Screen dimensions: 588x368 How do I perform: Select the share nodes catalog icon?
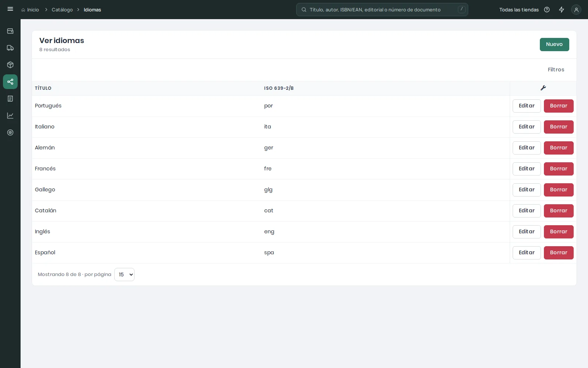pyautogui.click(x=10, y=82)
